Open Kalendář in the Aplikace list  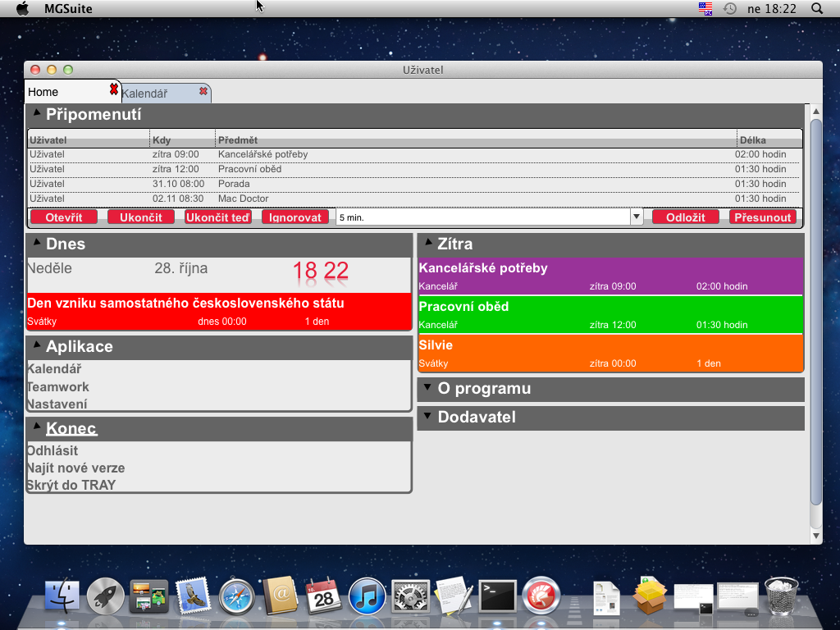click(54, 369)
